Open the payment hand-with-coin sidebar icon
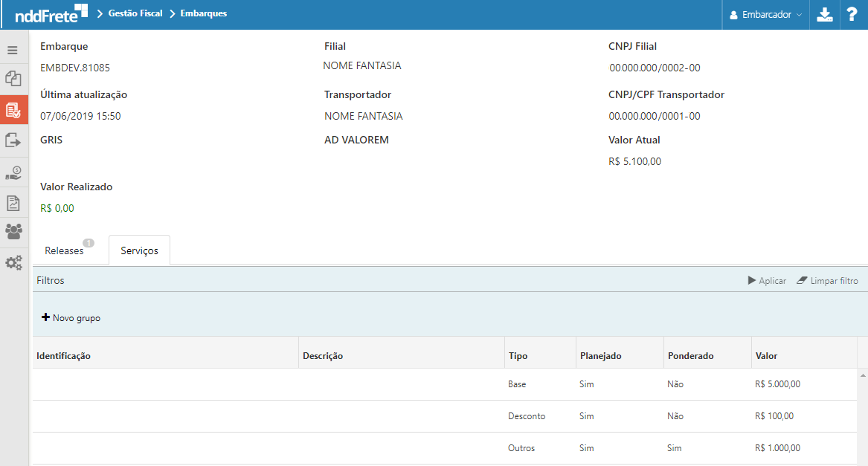 coord(13,172)
